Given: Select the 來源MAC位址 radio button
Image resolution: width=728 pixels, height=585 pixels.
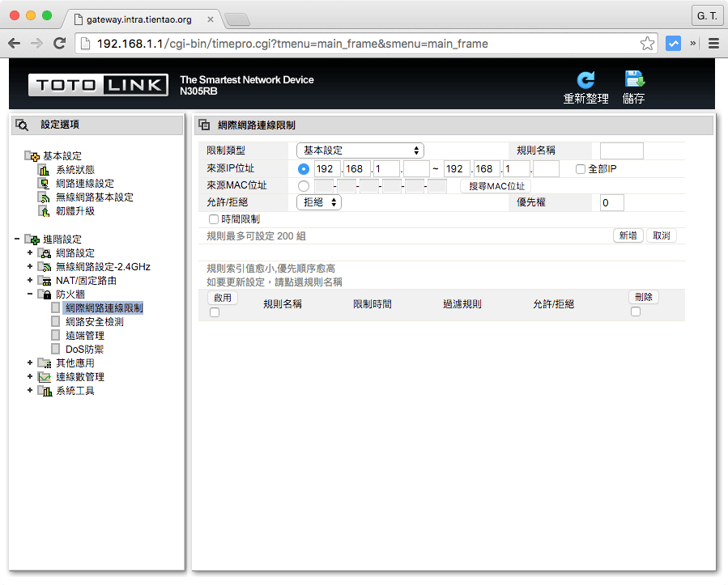Looking at the screenshot, I should point(304,186).
